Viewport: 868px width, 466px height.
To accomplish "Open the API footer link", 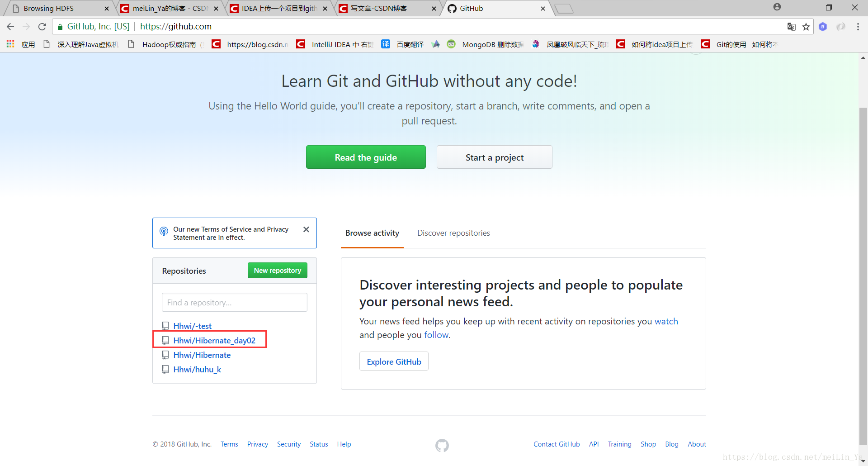I will tap(594, 444).
